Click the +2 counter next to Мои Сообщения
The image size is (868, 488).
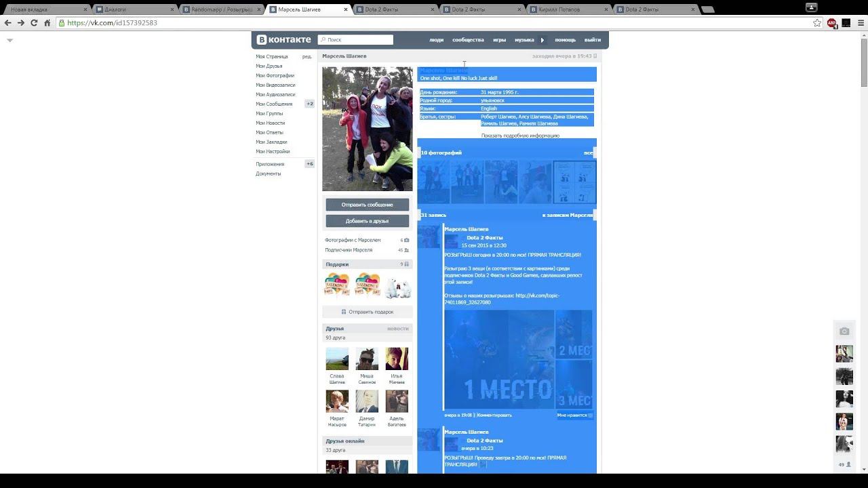309,104
